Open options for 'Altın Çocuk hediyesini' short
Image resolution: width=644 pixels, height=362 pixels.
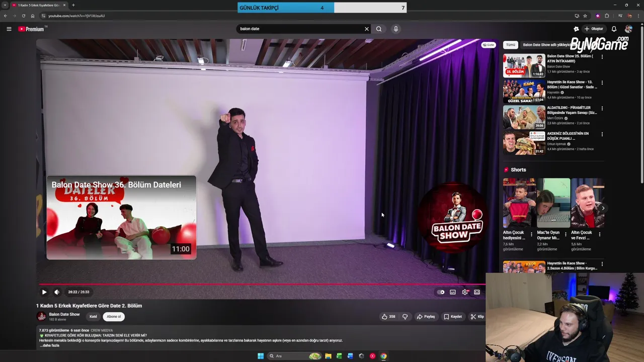coord(531,234)
